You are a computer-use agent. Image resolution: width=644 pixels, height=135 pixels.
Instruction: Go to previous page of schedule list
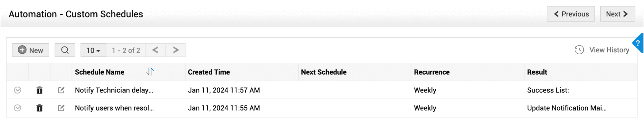[x=156, y=50]
